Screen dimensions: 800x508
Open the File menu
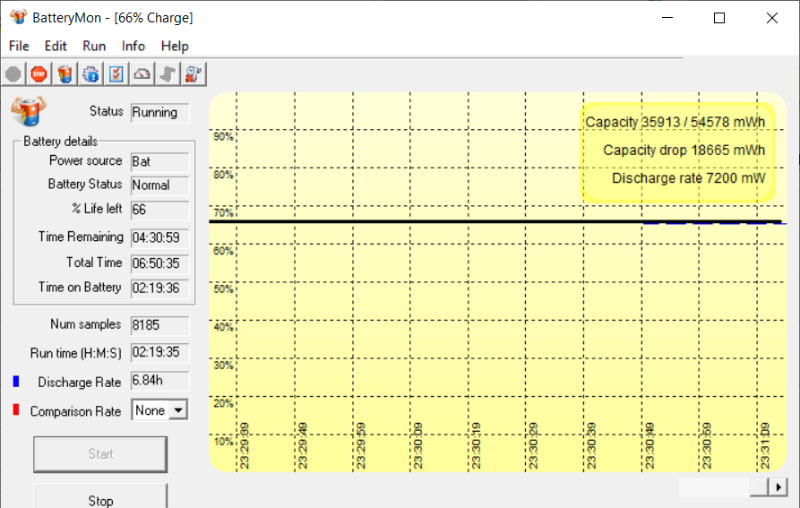click(19, 46)
